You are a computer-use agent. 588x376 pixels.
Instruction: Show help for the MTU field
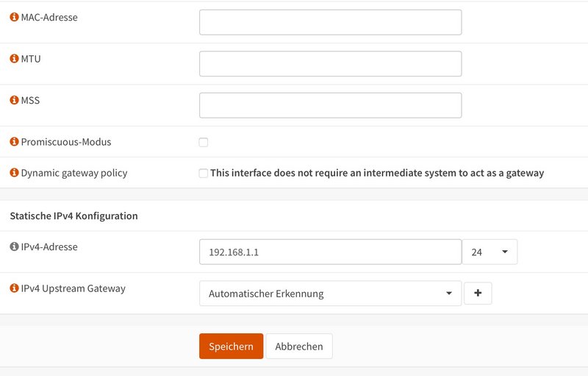coord(14,59)
